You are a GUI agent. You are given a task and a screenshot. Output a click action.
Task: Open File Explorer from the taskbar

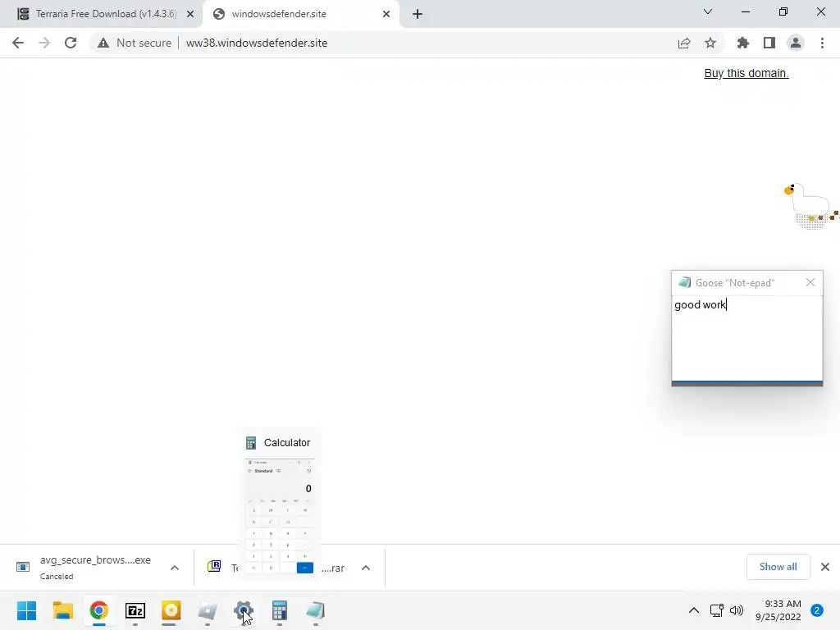pyautogui.click(x=62, y=610)
